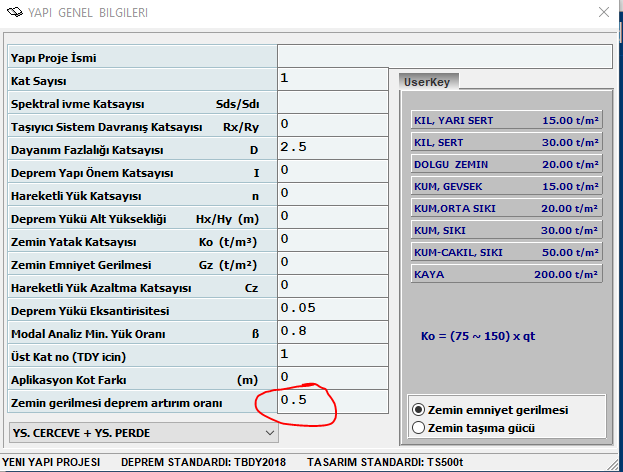Choose KUM-CAKIL, SIKI 50.00 t/m² preset
The image size is (623, 472).
pyautogui.click(x=505, y=252)
